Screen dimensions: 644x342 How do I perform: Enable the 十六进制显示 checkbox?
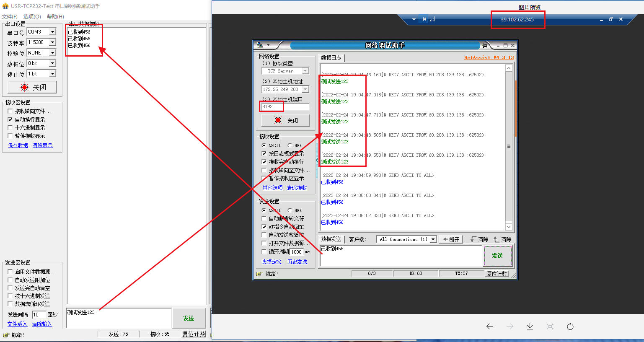10,127
